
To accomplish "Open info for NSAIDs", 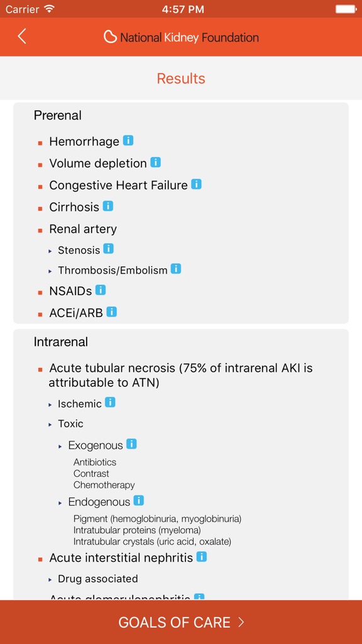I will 100,290.
